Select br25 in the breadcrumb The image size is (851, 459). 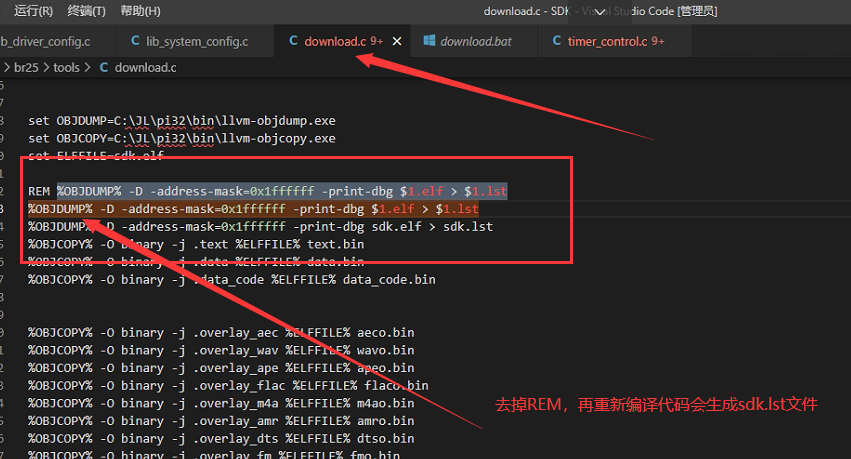click(26, 67)
